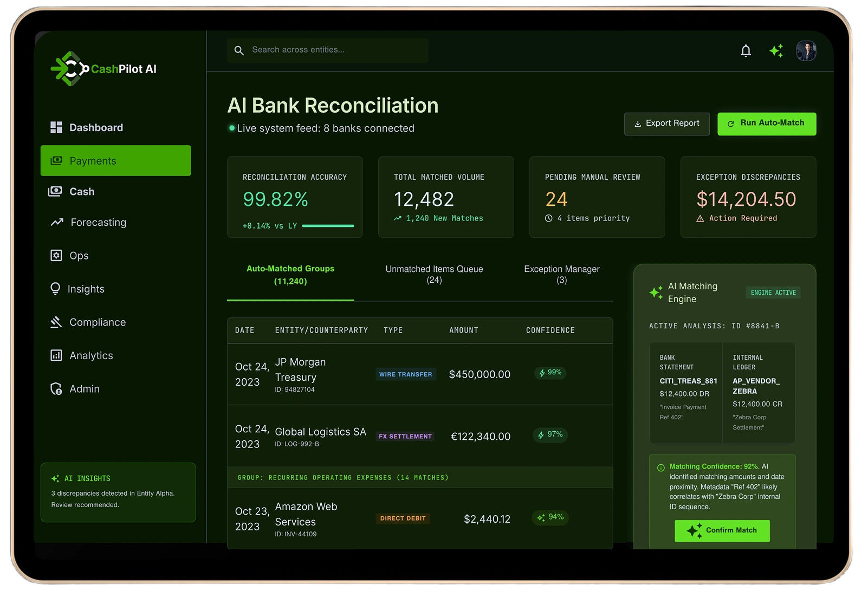Confirm the AI suggested match
The image size is (868, 604).
(x=722, y=531)
